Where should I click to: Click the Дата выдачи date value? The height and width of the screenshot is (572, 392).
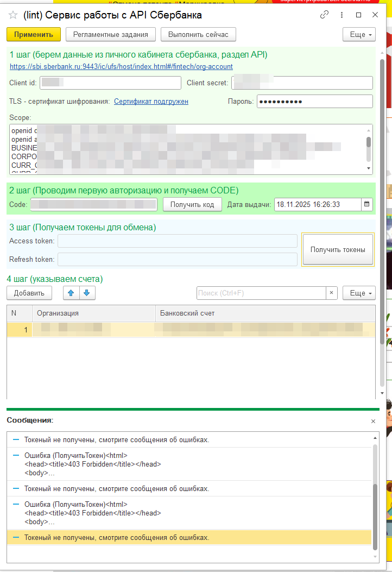pyautogui.click(x=318, y=204)
